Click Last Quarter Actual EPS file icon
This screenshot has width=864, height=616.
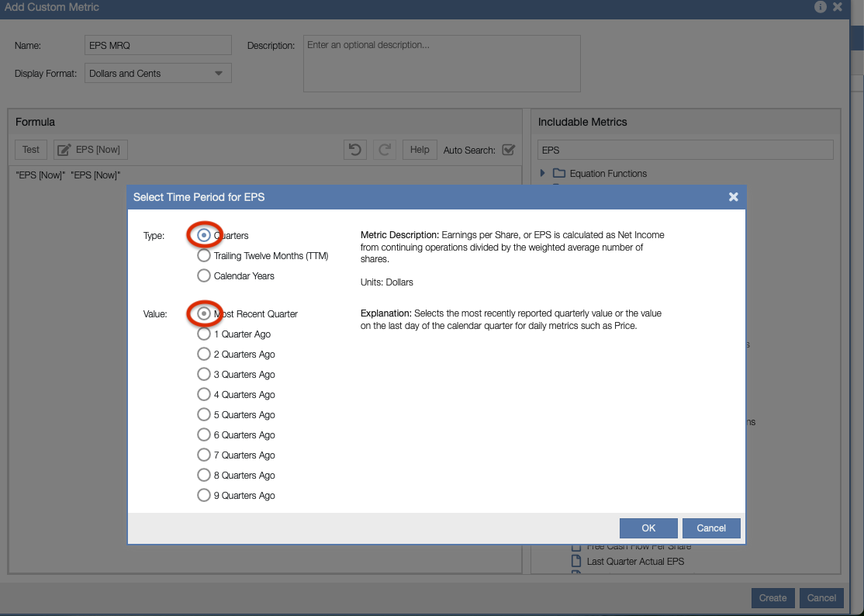pos(576,561)
